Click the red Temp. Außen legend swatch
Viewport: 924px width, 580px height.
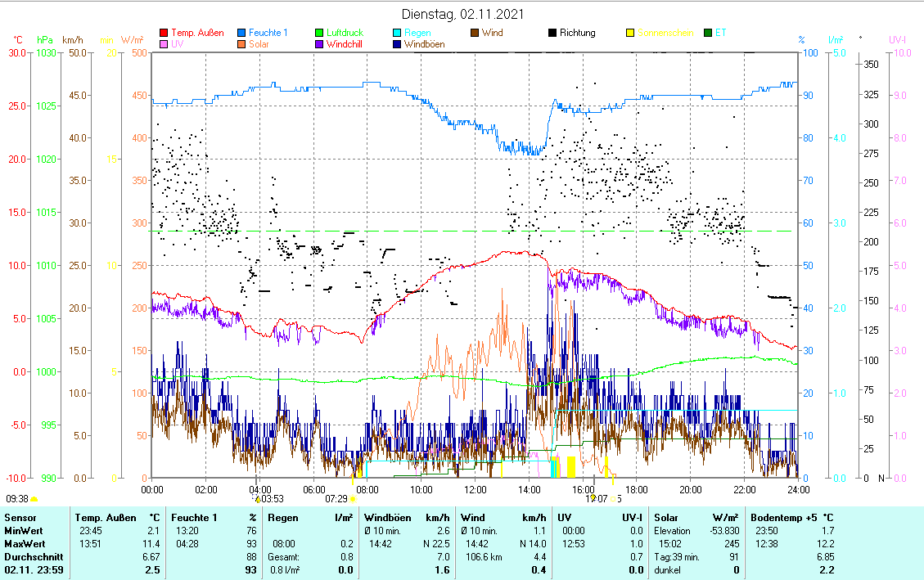pos(164,33)
